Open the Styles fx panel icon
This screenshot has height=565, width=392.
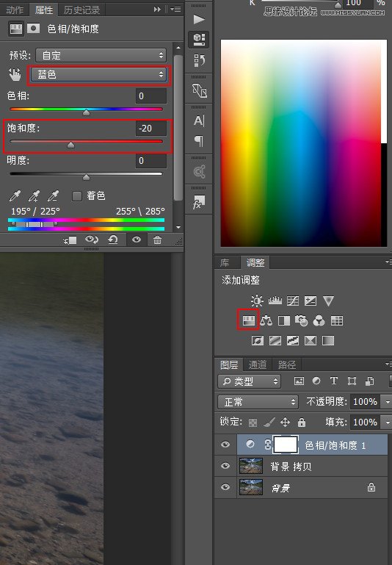[x=199, y=202]
